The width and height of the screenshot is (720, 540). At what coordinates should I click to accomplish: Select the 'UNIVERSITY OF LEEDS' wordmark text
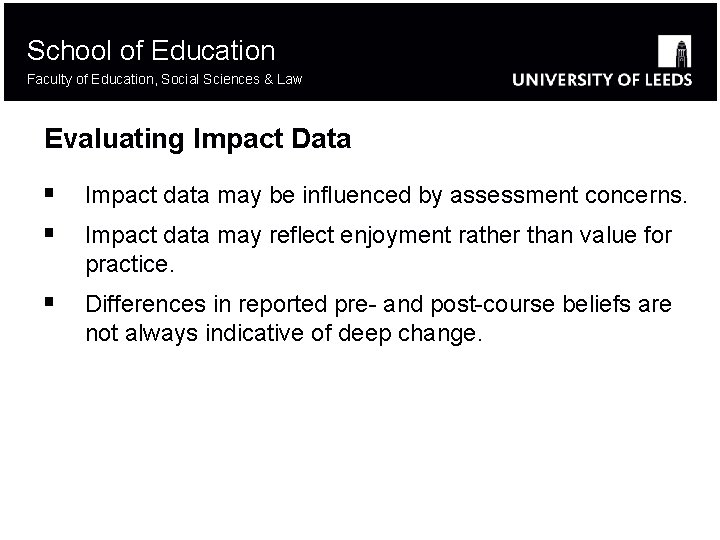click(602, 80)
